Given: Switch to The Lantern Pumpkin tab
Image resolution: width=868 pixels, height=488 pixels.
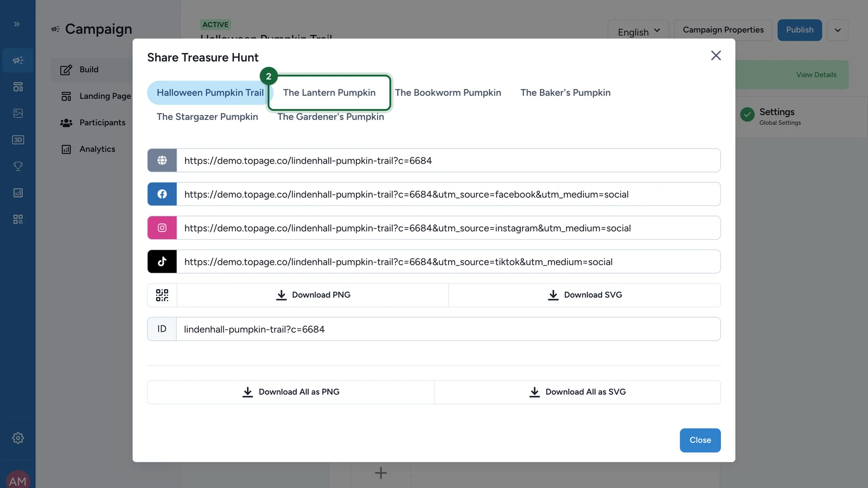Looking at the screenshot, I should click(x=329, y=93).
